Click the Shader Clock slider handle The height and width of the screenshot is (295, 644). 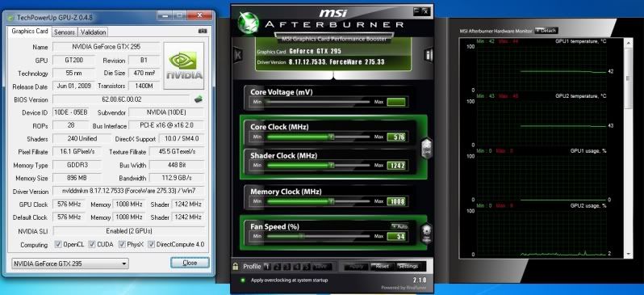click(331, 165)
